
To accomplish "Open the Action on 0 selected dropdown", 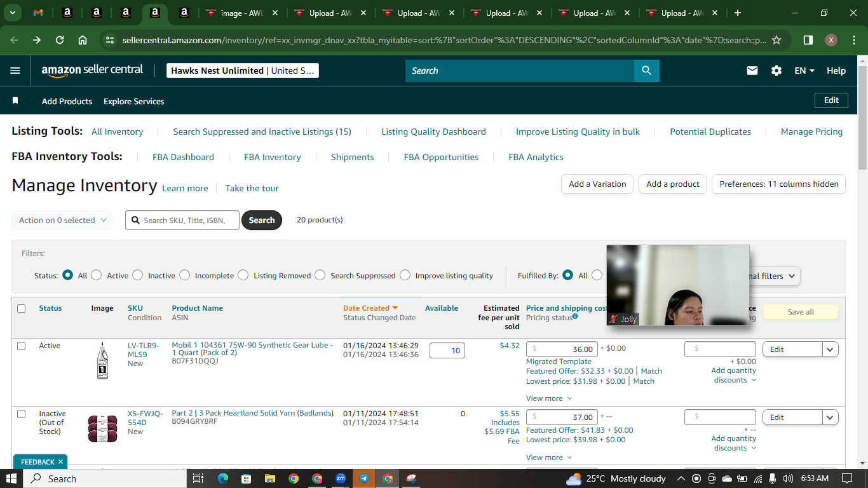I will 62,220.
